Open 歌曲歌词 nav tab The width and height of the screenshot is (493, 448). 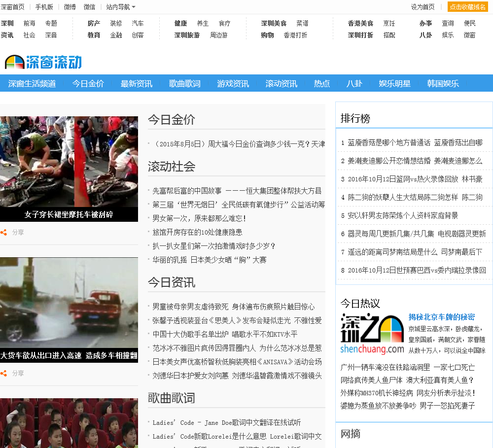coord(184,83)
